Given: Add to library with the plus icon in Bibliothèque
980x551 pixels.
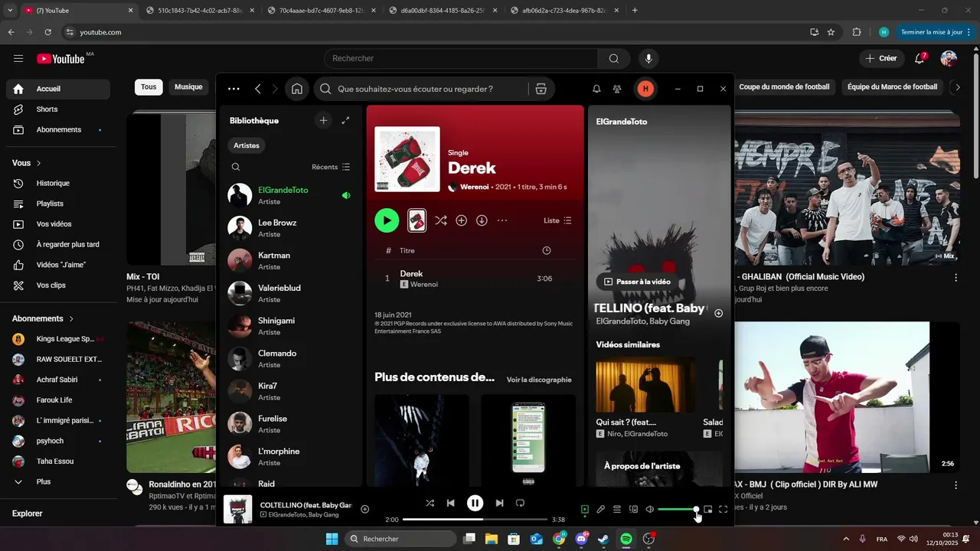Looking at the screenshot, I should pos(323,120).
